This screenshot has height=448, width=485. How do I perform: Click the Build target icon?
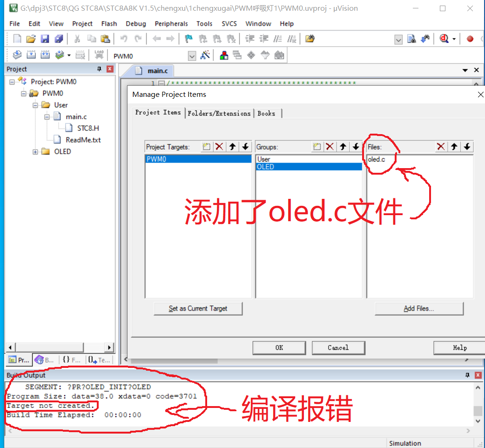tap(31, 55)
